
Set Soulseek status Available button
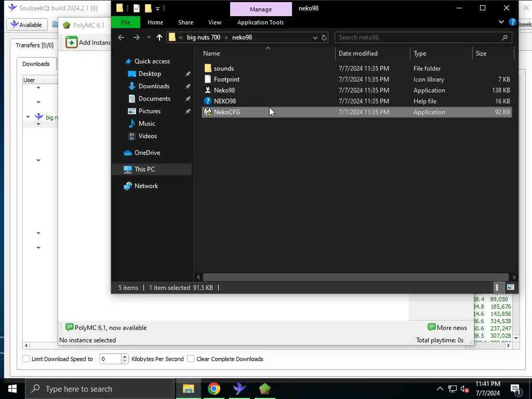click(26, 25)
